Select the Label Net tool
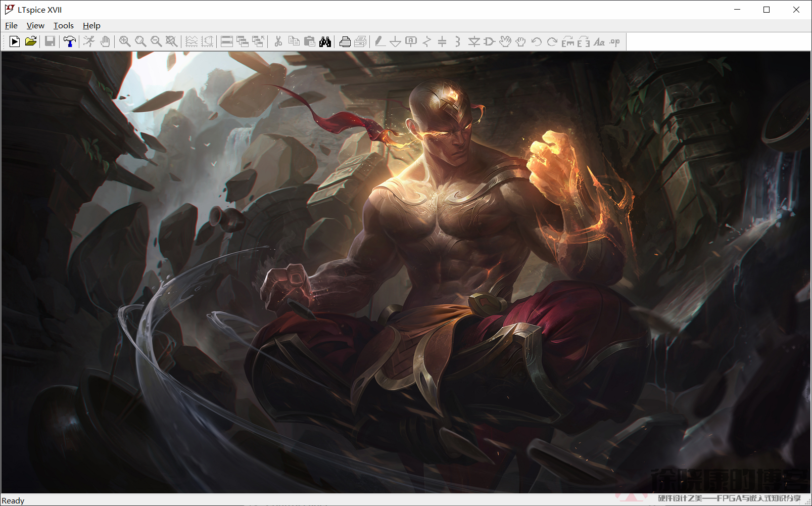This screenshot has width=812, height=506. (411, 41)
